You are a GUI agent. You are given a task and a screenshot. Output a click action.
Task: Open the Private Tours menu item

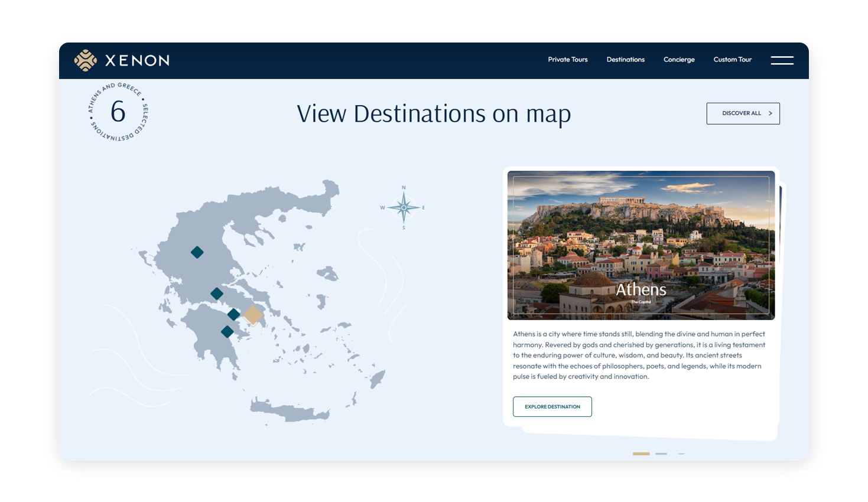(x=567, y=60)
